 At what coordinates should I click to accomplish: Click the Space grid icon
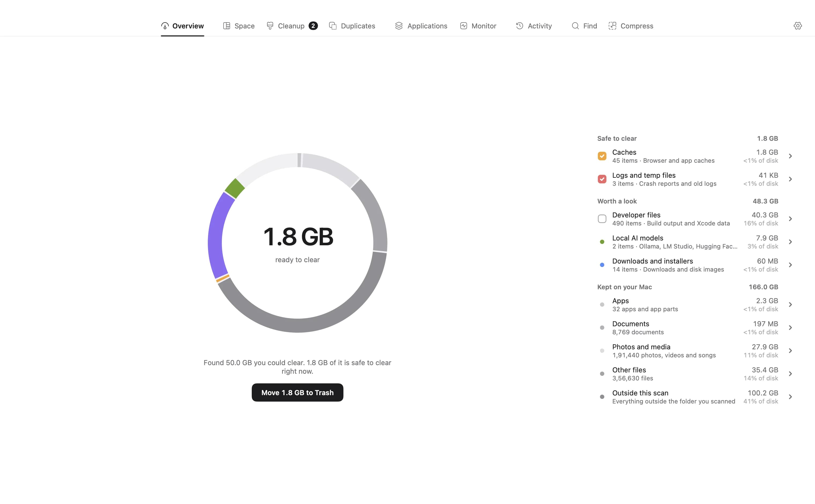pos(227,26)
